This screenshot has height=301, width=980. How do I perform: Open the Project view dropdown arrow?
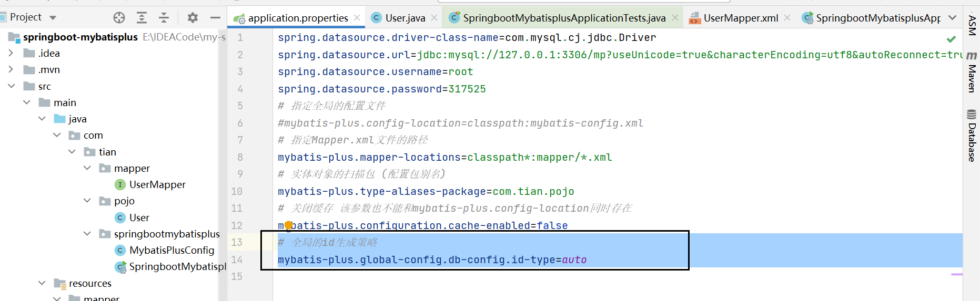pyautogui.click(x=53, y=17)
